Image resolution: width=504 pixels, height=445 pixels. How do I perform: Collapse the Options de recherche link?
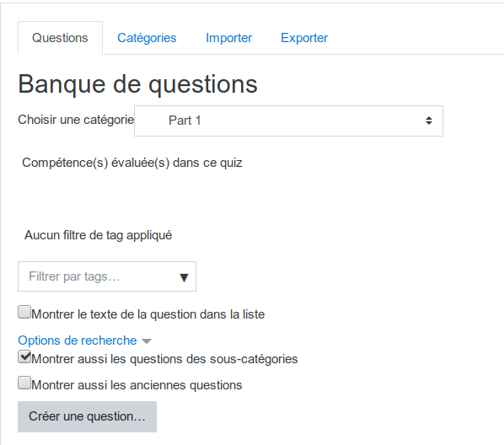click(x=78, y=340)
